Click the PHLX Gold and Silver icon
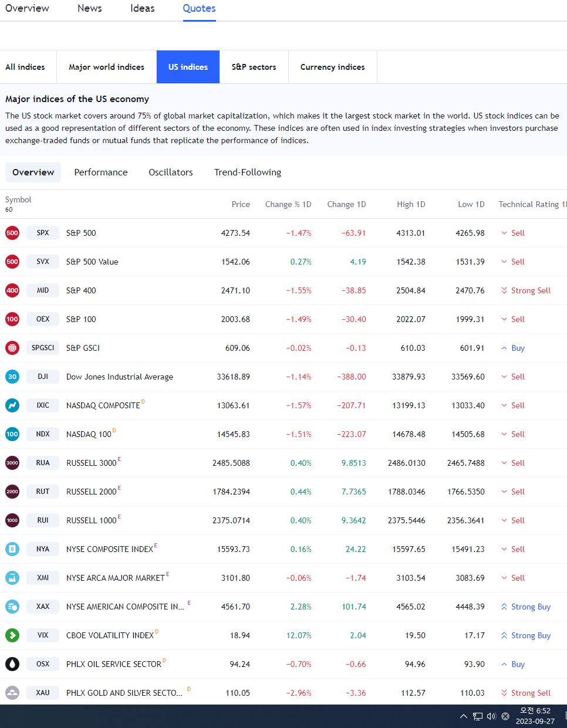The height and width of the screenshot is (728, 567). point(12,693)
